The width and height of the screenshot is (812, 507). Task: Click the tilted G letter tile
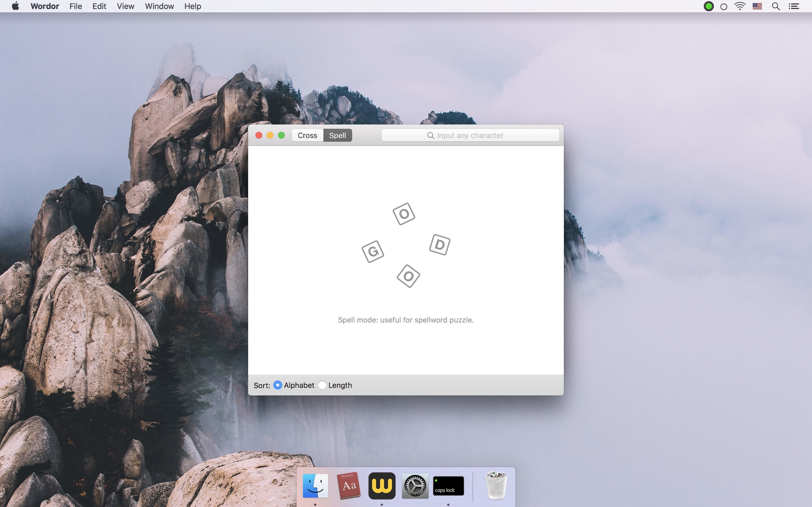coord(373,252)
